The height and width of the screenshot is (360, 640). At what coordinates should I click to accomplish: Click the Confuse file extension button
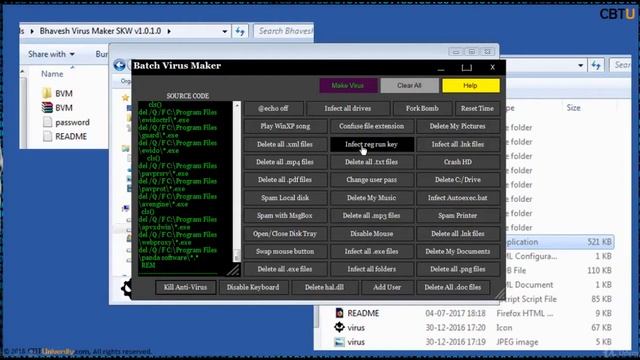point(371,126)
